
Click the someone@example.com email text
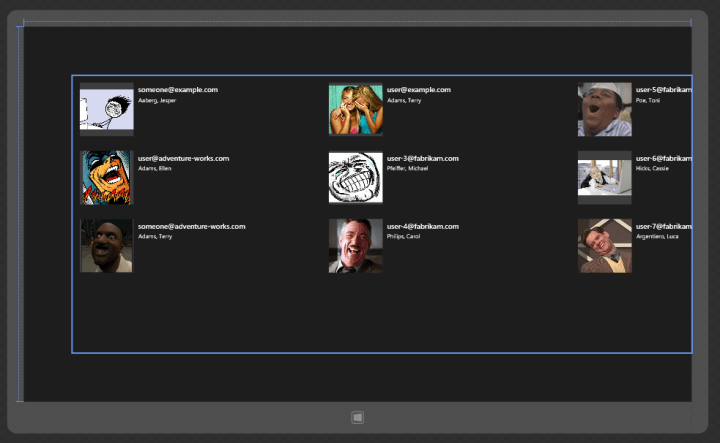point(178,90)
